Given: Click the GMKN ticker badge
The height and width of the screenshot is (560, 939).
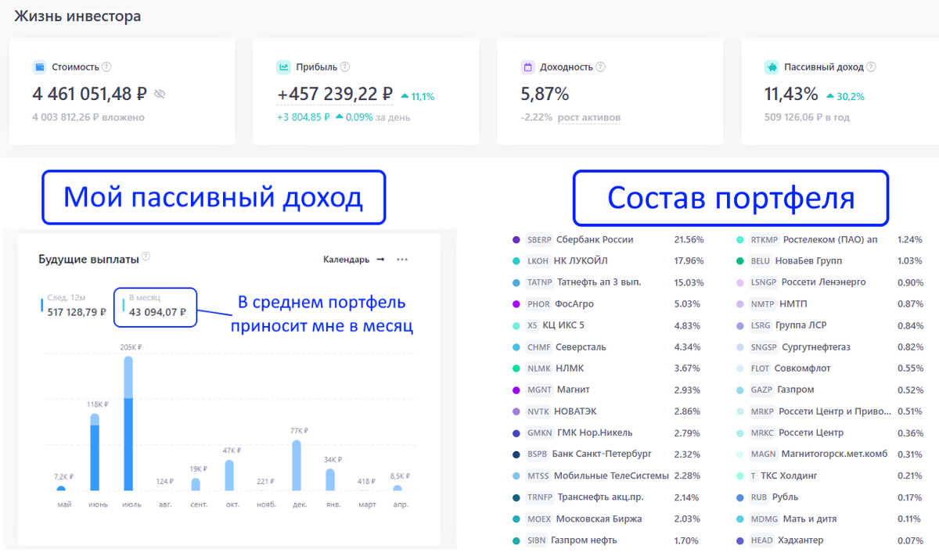Looking at the screenshot, I should click(540, 433).
